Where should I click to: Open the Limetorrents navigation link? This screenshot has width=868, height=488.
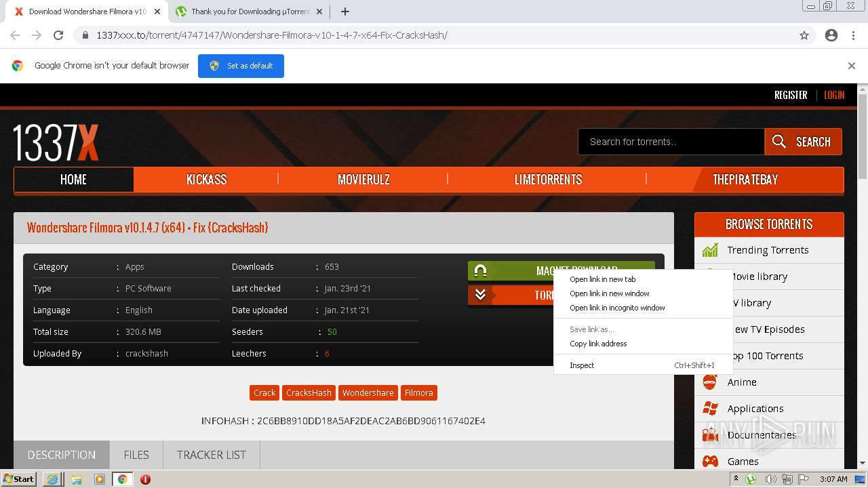coord(548,180)
